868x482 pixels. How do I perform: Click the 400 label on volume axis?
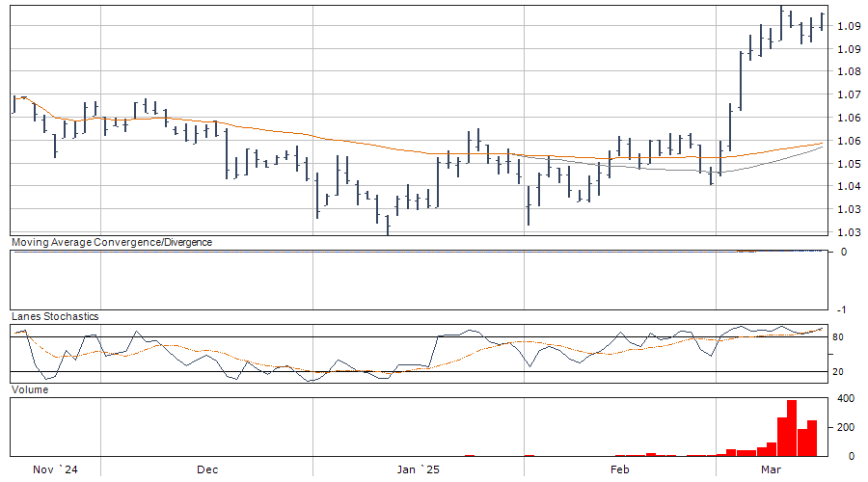coord(845,398)
